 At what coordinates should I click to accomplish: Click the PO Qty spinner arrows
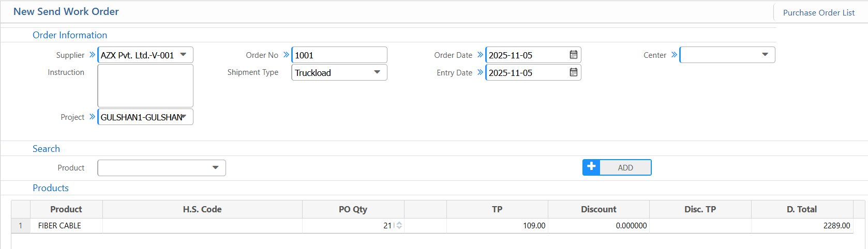[399, 226]
